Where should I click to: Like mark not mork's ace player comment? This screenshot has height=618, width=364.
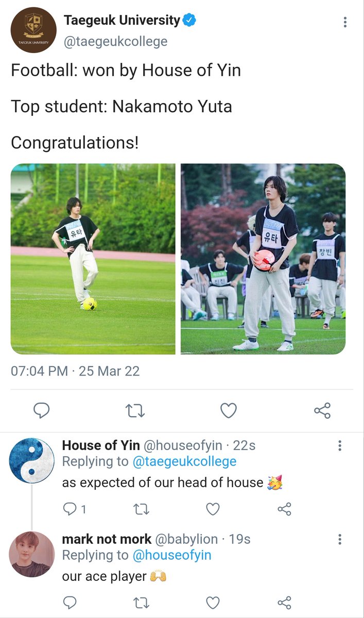point(213,603)
